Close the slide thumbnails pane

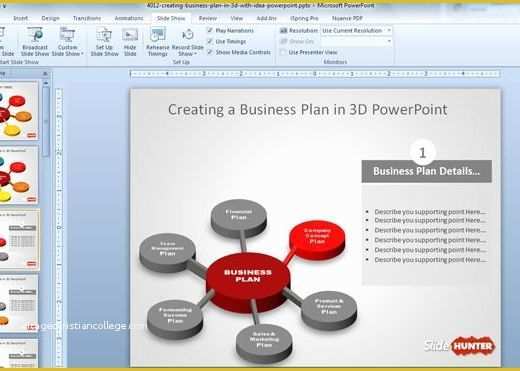[45, 73]
